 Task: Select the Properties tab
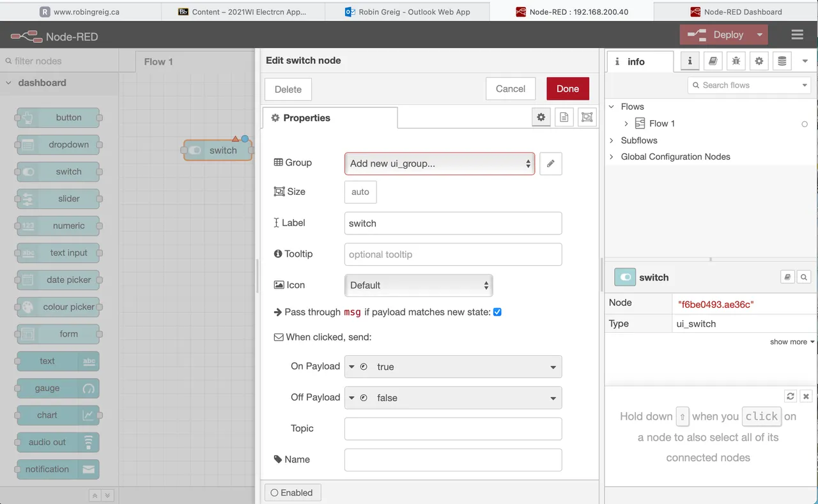point(330,118)
